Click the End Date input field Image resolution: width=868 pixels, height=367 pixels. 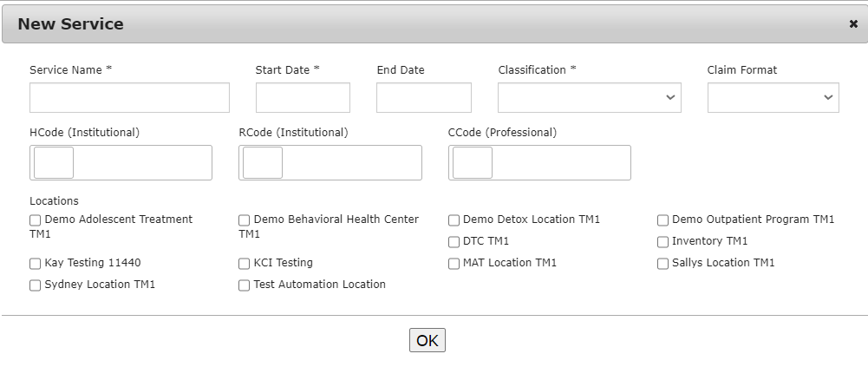[423, 98]
